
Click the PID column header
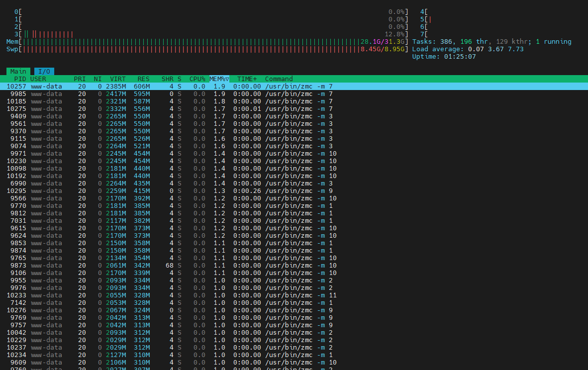pos(20,79)
